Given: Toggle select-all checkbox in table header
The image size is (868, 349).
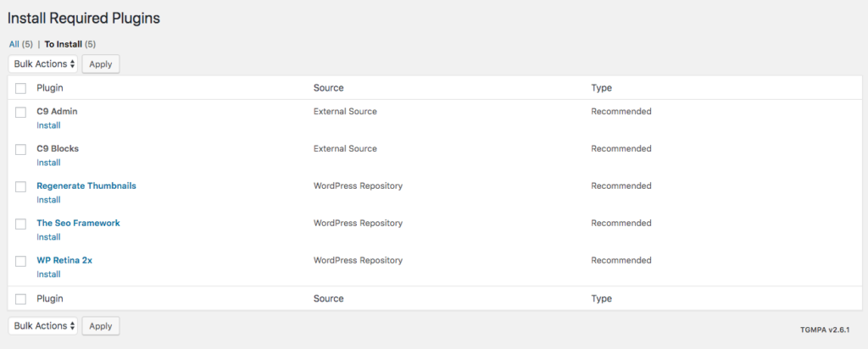Looking at the screenshot, I should 20,88.
